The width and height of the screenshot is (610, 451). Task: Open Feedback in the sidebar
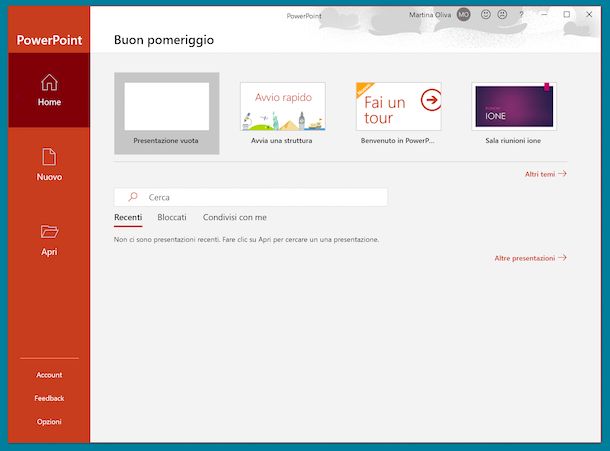[49, 398]
